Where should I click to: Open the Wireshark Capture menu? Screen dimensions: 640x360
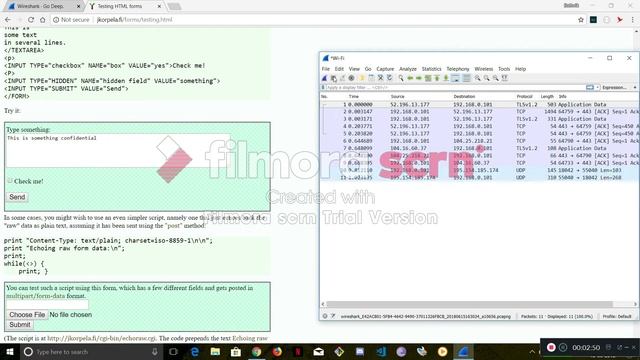pyautogui.click(x=385, y=69)
